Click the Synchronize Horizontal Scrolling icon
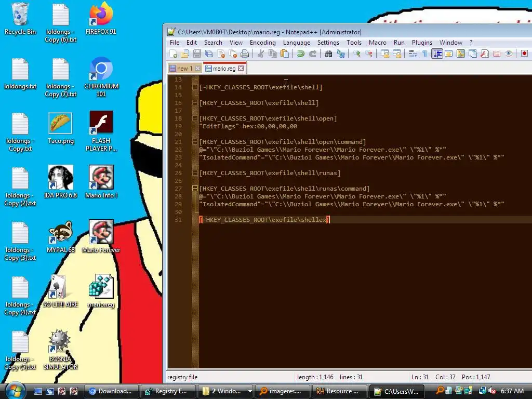532x399 pixels. click(x=396, y=54)
